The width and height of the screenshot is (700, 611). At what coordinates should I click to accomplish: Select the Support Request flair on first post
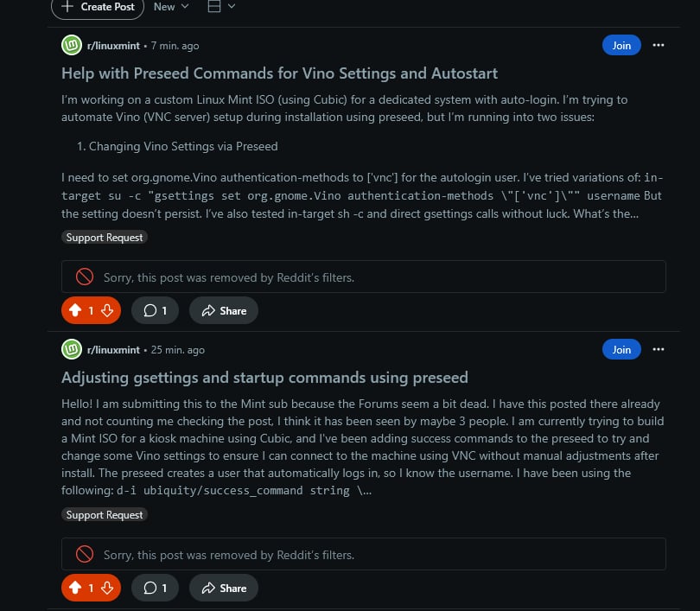point(105,237)
